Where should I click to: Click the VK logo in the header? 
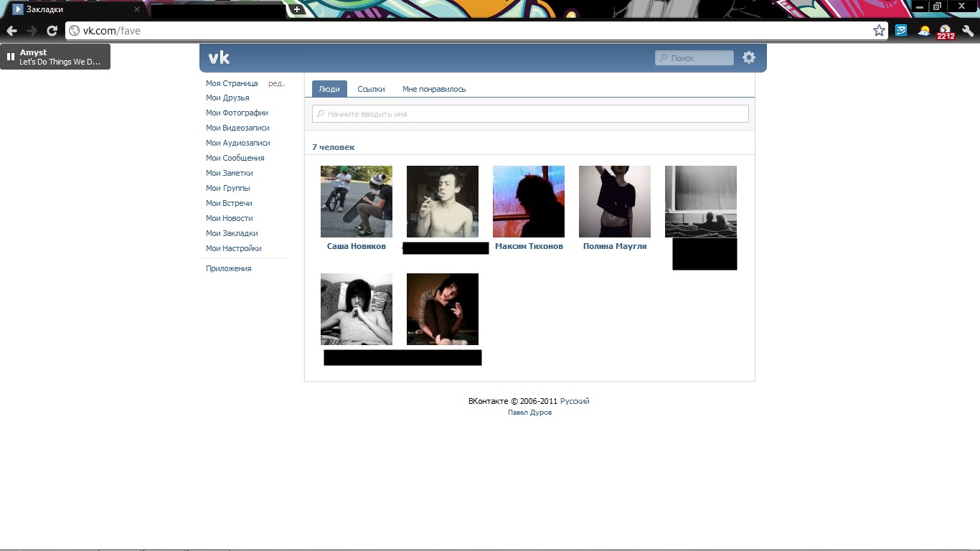pyautogui.click(x=219, y=58)
